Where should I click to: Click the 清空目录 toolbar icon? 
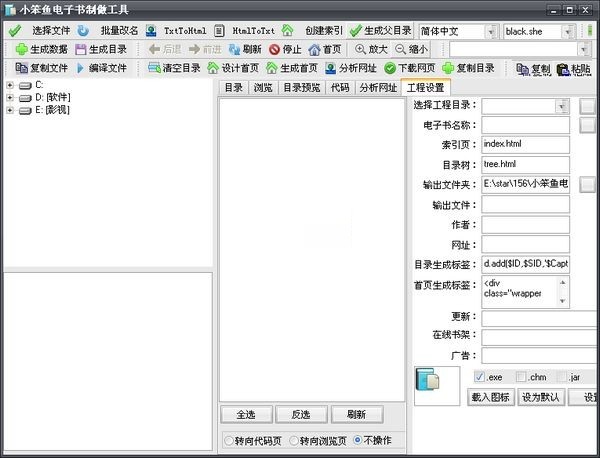coord(155,69)
